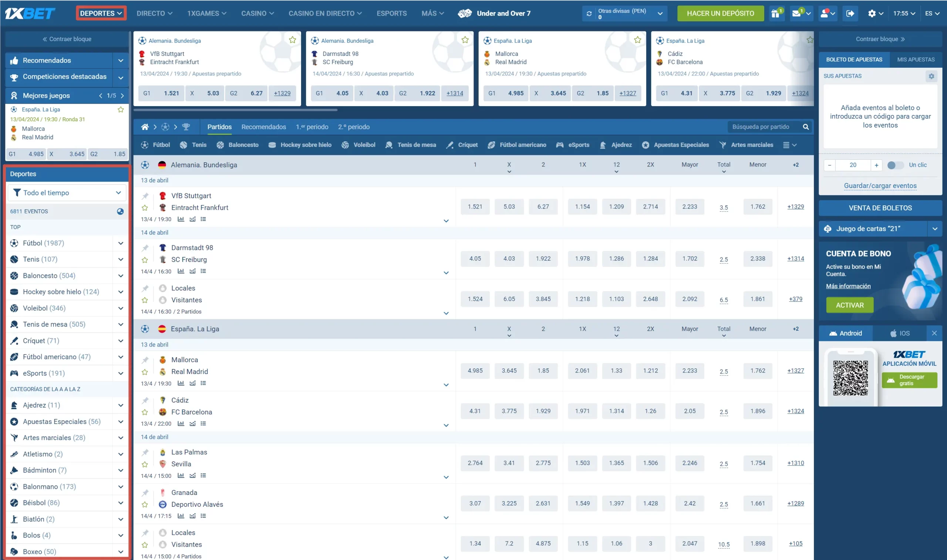This screenshot has width=947, height=560.
Task: Select Artes marciales in sports bar
Action: coord(746,145)
